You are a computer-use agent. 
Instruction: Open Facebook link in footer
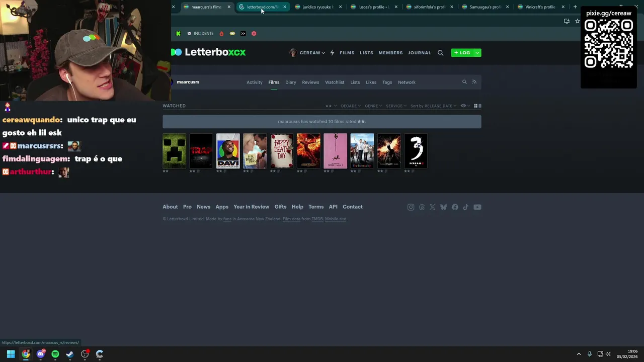[x=455, y=207]
